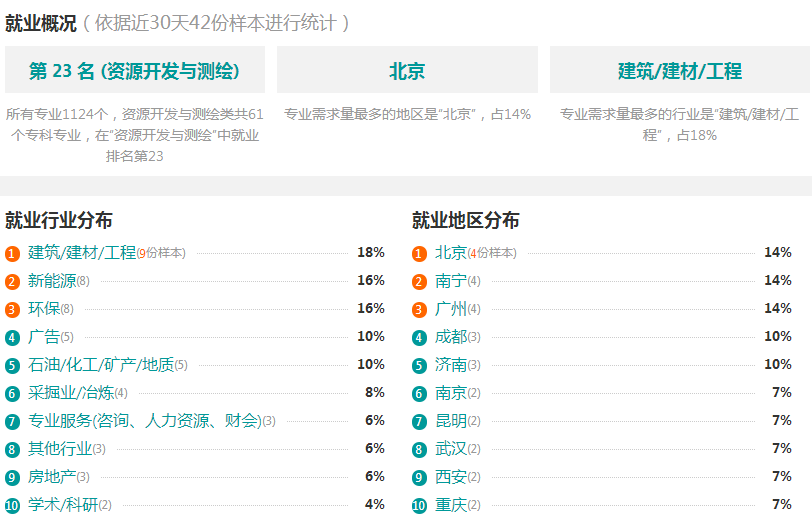812x527 pixels.
Task: Click rank badge 1 beside 建筑/建材/工程
Action: tap(12, 254)
